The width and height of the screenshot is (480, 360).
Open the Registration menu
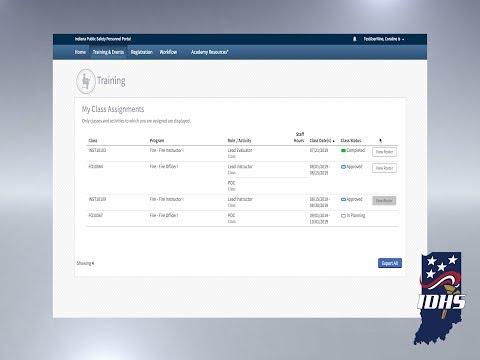pos(142,52)
